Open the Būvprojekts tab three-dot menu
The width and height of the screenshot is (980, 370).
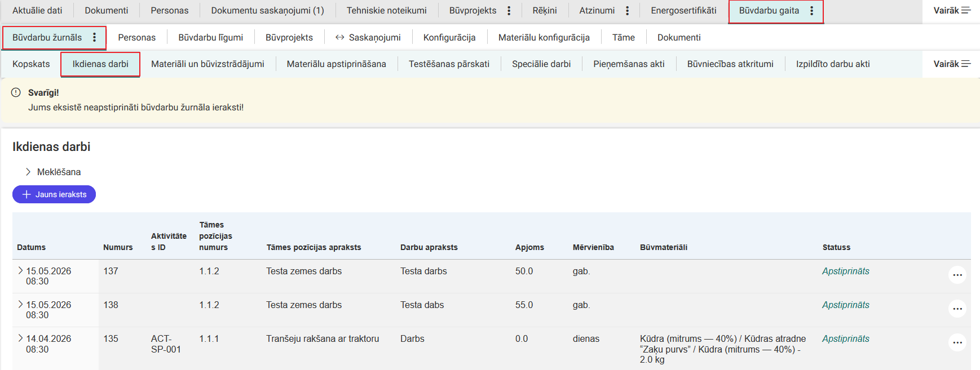pyautogui.click(x=509, y=11)
